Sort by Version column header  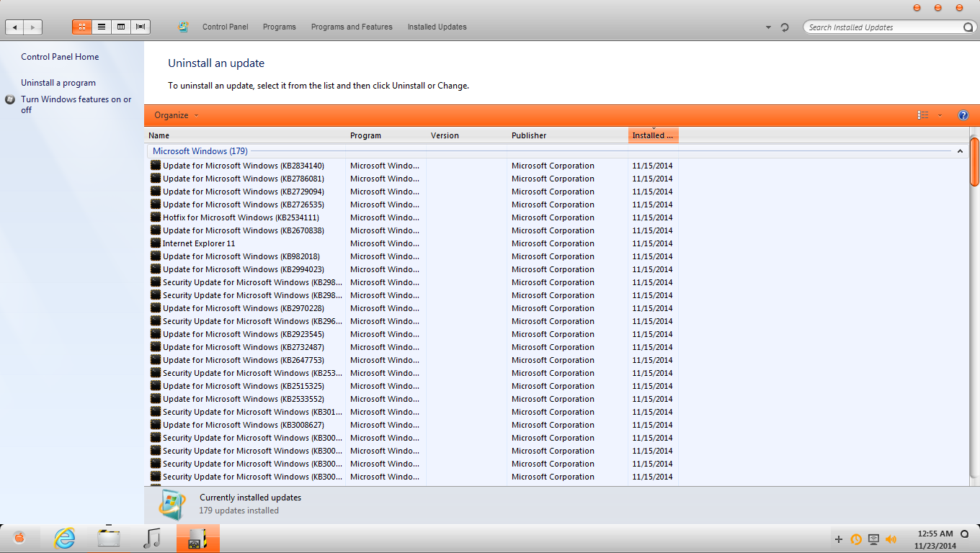point(466,135)
